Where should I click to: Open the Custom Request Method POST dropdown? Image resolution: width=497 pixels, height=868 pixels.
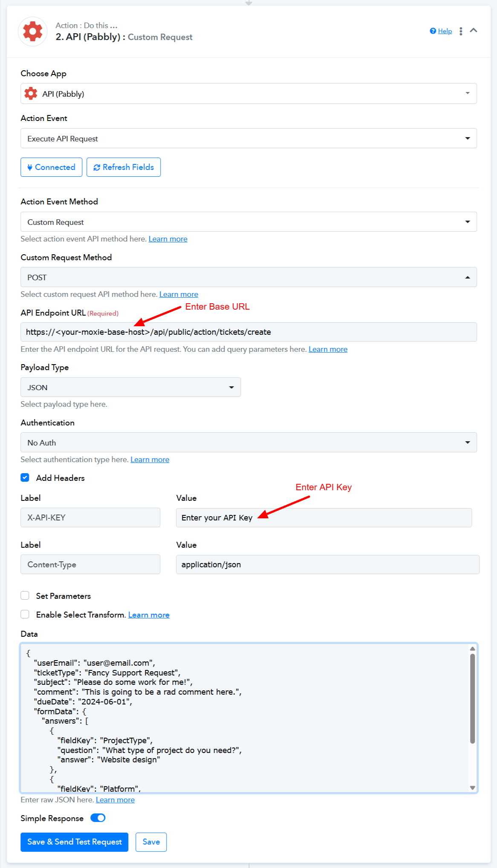248,277
